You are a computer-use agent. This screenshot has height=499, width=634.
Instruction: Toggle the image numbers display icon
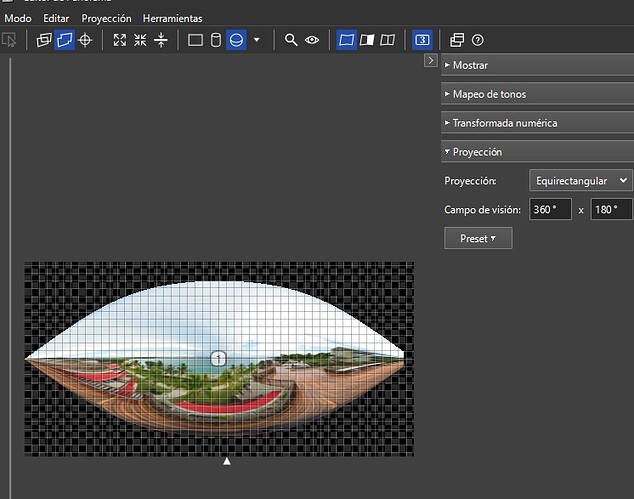[x=422, y=40]
